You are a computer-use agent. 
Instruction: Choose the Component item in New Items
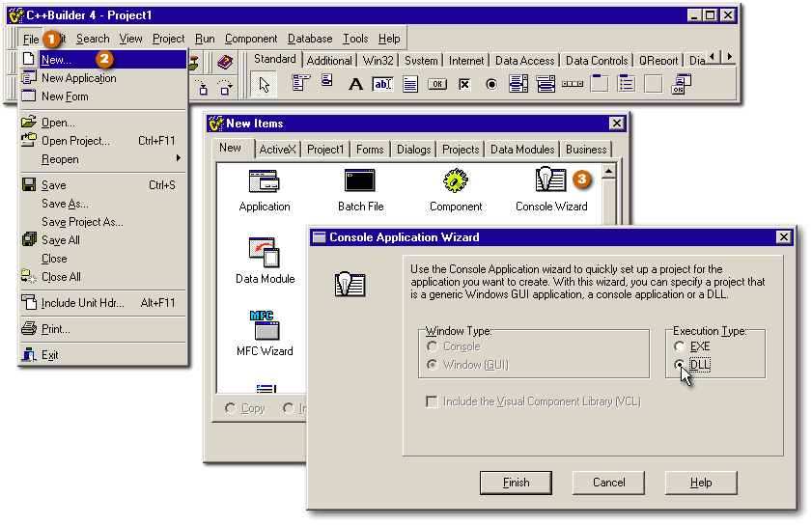tap(456, 190)
